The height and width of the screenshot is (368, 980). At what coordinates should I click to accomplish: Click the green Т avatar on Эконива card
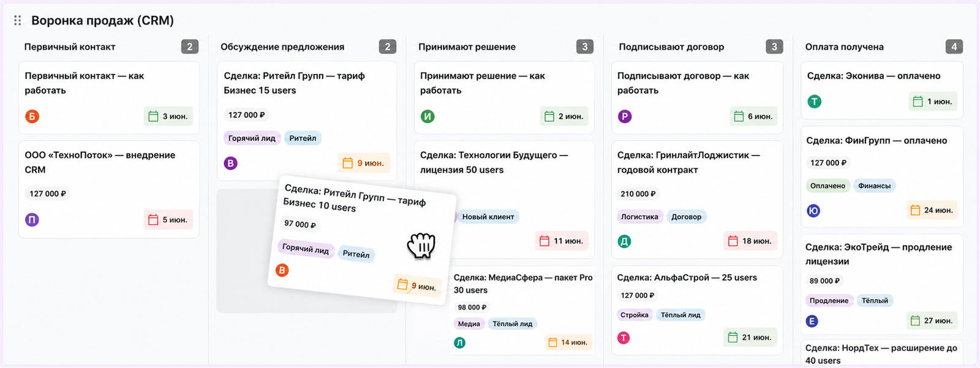click(814, 102)
